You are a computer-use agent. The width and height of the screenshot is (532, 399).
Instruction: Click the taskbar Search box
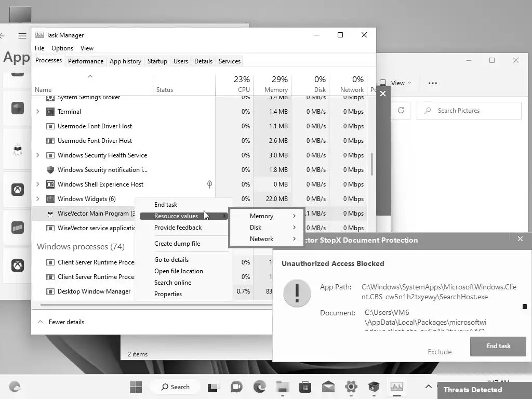(176, 387)
